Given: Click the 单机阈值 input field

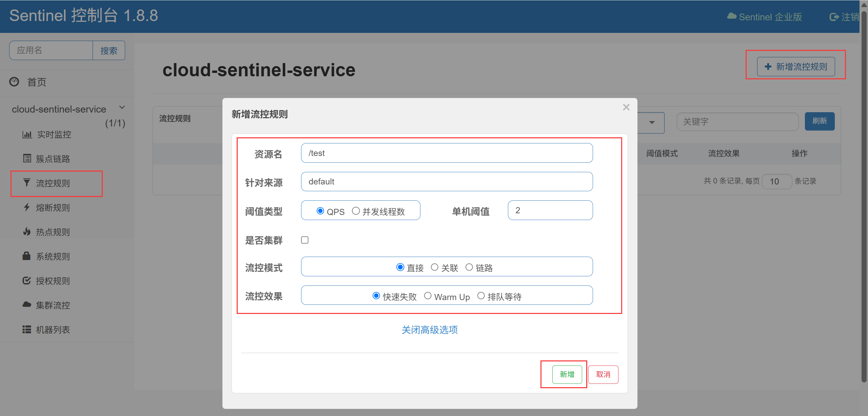Looking at the screenshot, I should (550, 210).
